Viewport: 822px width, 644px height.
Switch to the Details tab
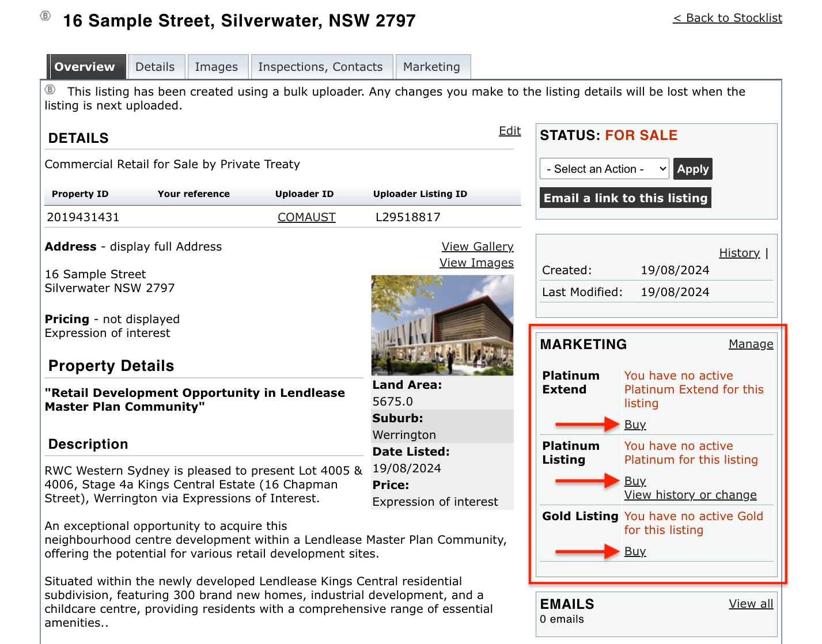click(155, 67)
